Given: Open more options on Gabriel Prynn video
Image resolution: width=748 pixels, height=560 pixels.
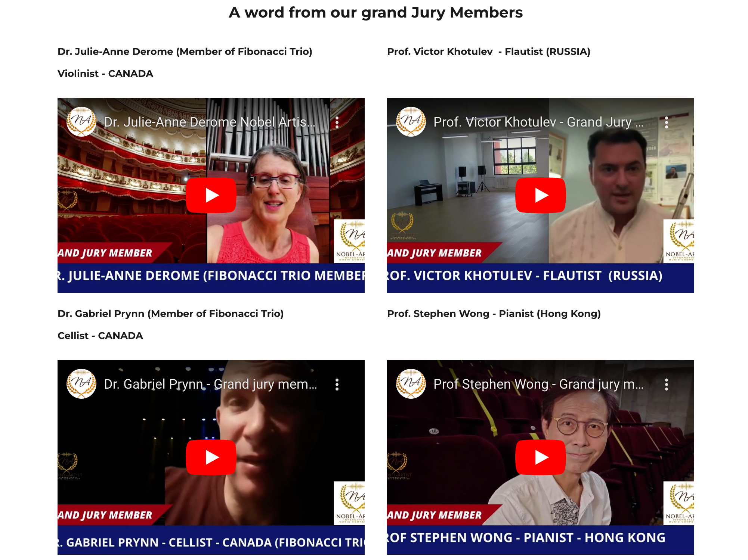Looking at the screenshot, I should pos(337,385).
